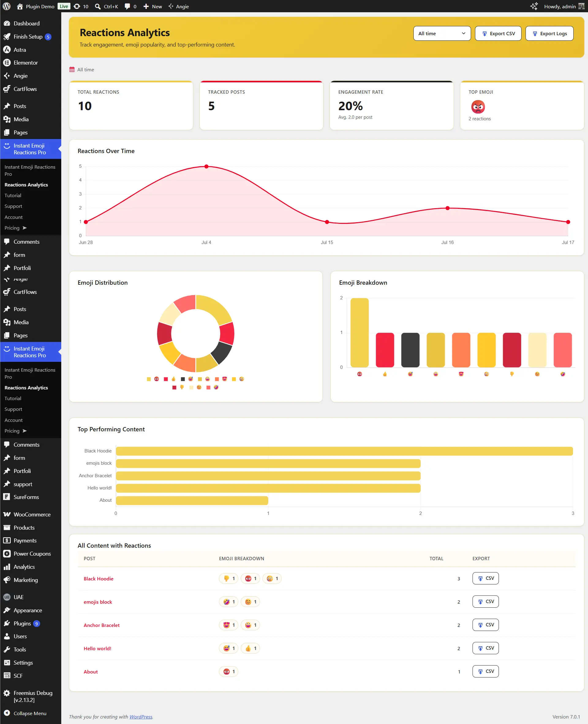588x724 pixels.
Task: Open the WordPress logo menu
Action: coord(6,6)
